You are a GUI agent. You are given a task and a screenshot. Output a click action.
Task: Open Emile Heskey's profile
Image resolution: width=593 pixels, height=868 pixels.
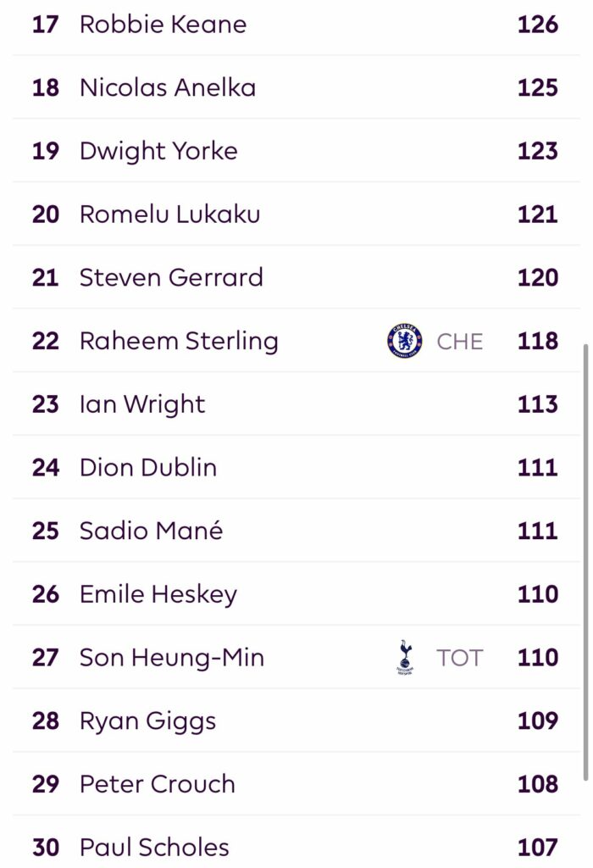click(158, 594)
